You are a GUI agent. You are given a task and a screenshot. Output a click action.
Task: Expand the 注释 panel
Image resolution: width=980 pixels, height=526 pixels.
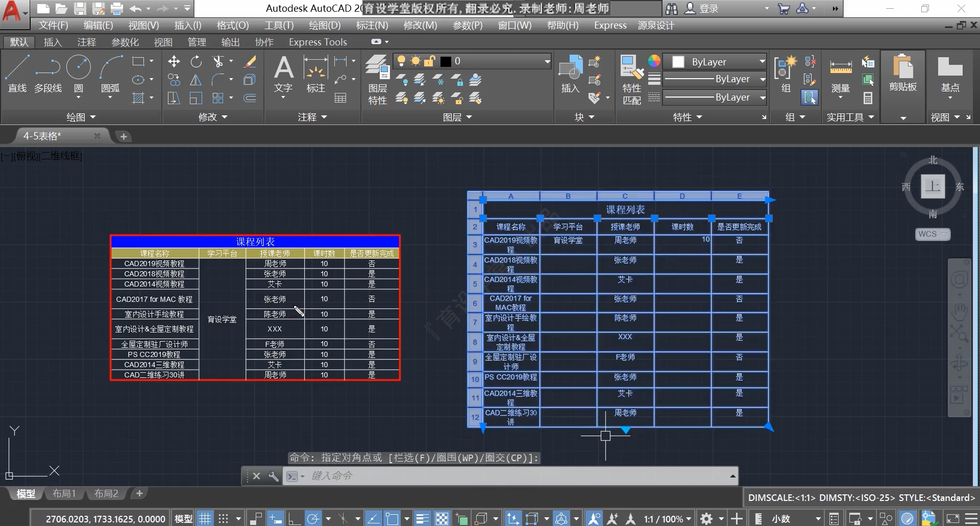[x=312, y=117]
